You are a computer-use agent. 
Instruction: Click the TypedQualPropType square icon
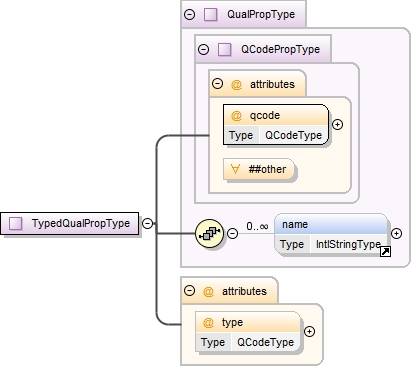tap(15, 223)
